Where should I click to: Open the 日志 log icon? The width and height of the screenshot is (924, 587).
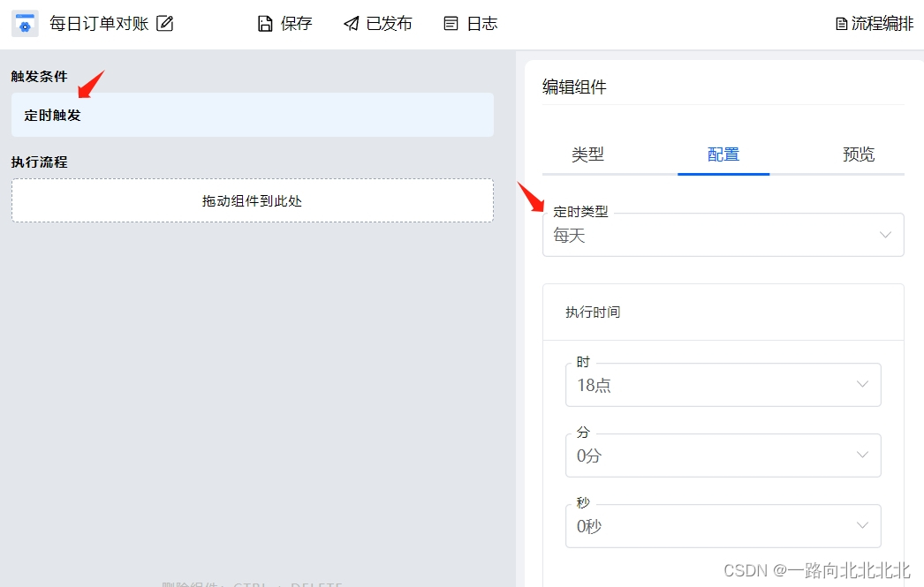pyautogui.click(x=450, y=23)
